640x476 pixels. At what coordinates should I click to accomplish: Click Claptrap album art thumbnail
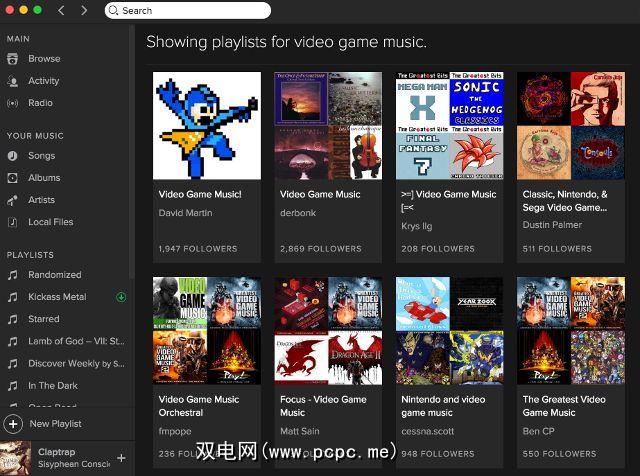coord(16,458)
